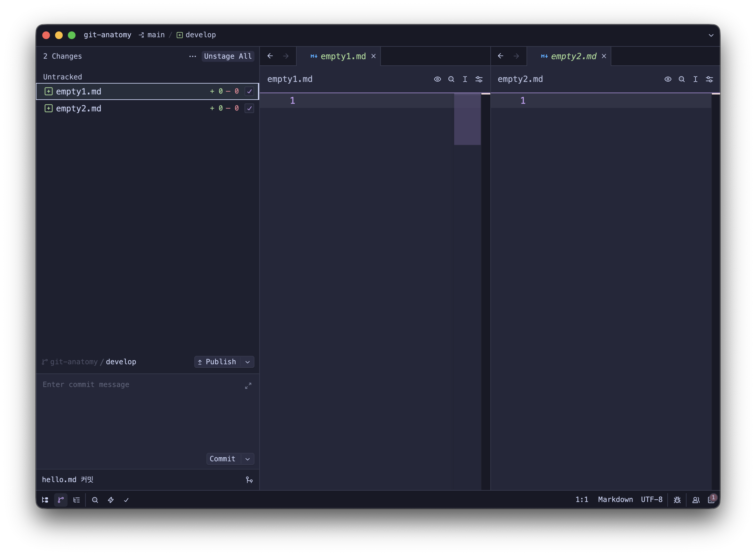The height and width of the screenshot is (556, 756).
Task: Open the project panel icon in status bar
Action: pos(45,500)
